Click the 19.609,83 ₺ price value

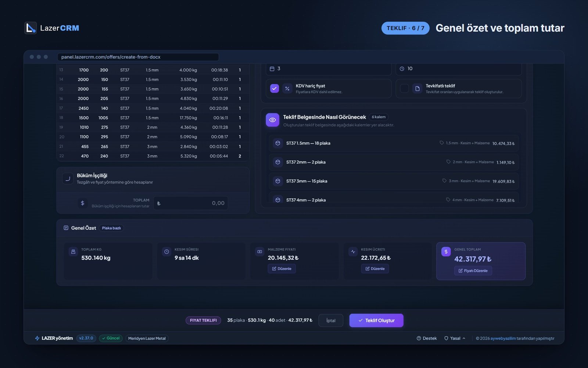click(503, 181)
